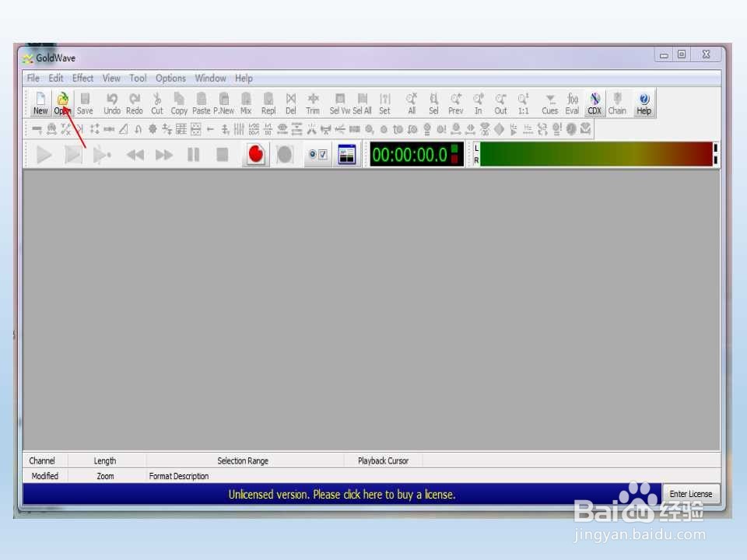Open the Help menu
The height and width of the screenshot is (560, 747).
coord(244,78)
